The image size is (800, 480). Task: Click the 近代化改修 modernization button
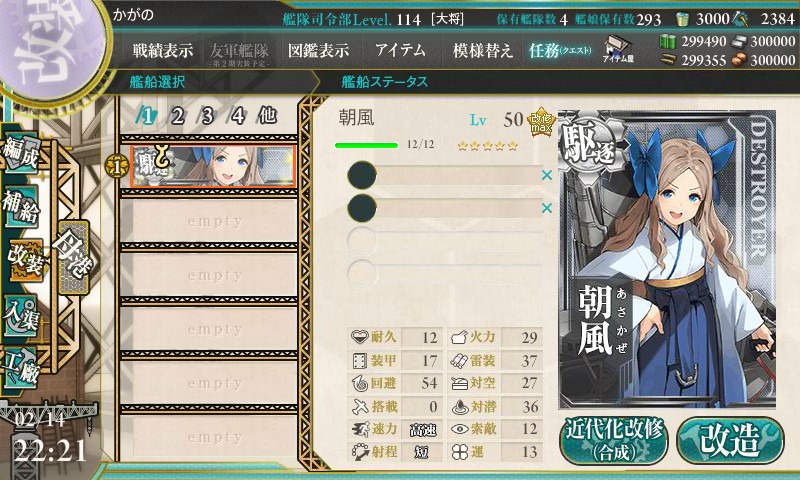pyautogui.click(x=614, y=440)
